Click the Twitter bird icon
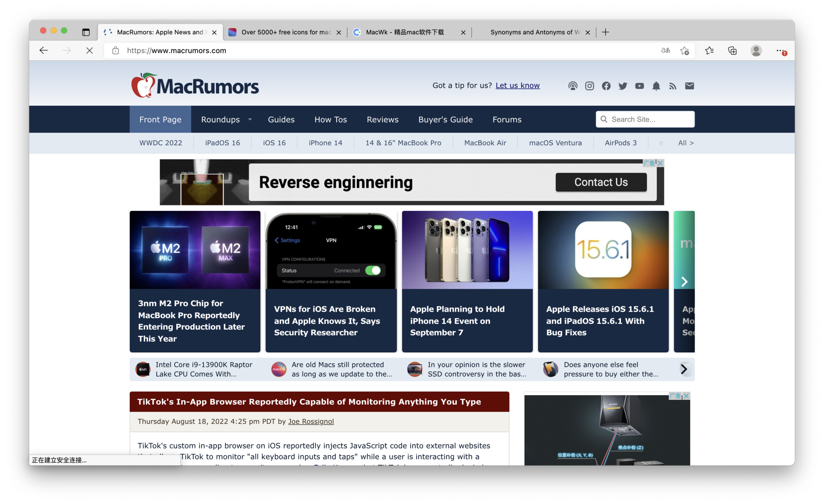 click(623, 86)
